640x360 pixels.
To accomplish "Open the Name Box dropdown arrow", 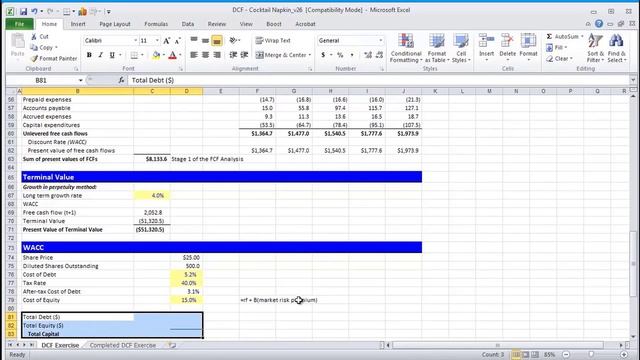I will [80, 80].
